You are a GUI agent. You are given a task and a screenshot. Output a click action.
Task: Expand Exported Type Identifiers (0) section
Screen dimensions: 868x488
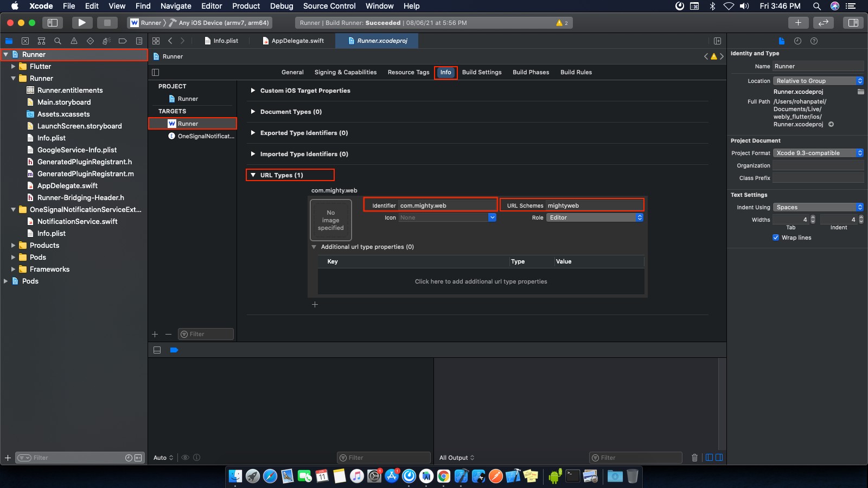(253, 133)
